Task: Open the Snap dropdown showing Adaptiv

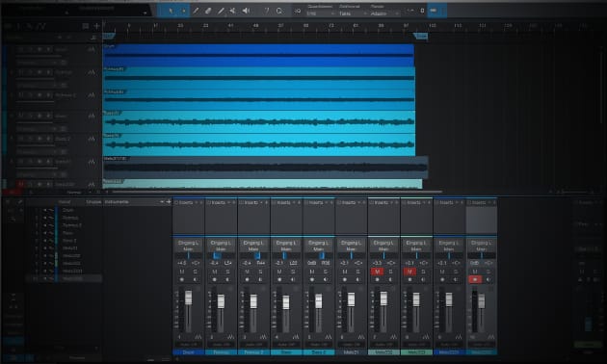Action: tap(384, 13)
